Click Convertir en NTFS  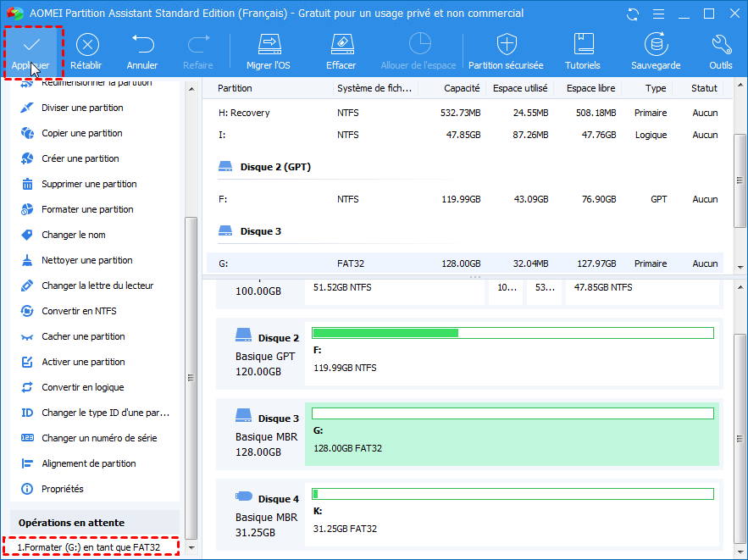(x=79, y=311)
